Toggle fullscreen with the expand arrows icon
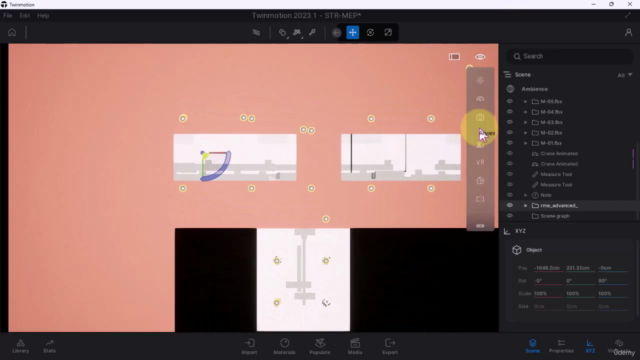 tap(628, 15)
